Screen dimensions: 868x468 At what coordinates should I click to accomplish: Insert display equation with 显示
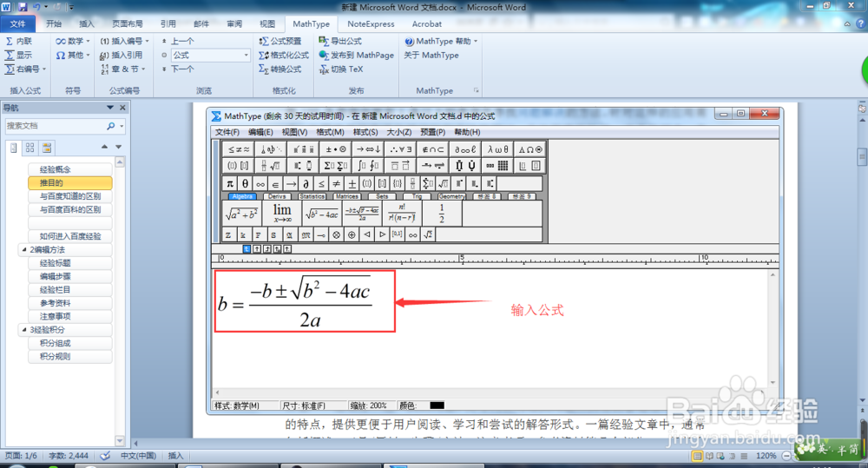point(18,55)
